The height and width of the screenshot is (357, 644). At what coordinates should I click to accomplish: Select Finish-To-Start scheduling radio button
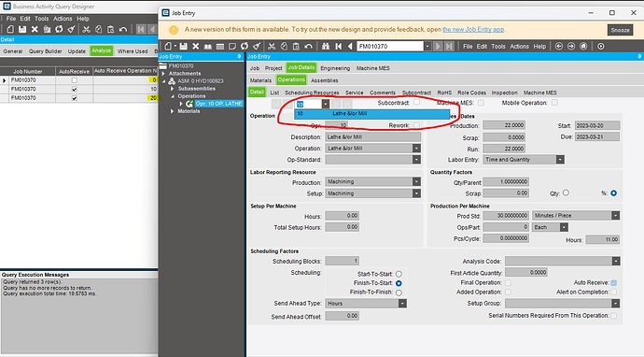coord(399,283)
